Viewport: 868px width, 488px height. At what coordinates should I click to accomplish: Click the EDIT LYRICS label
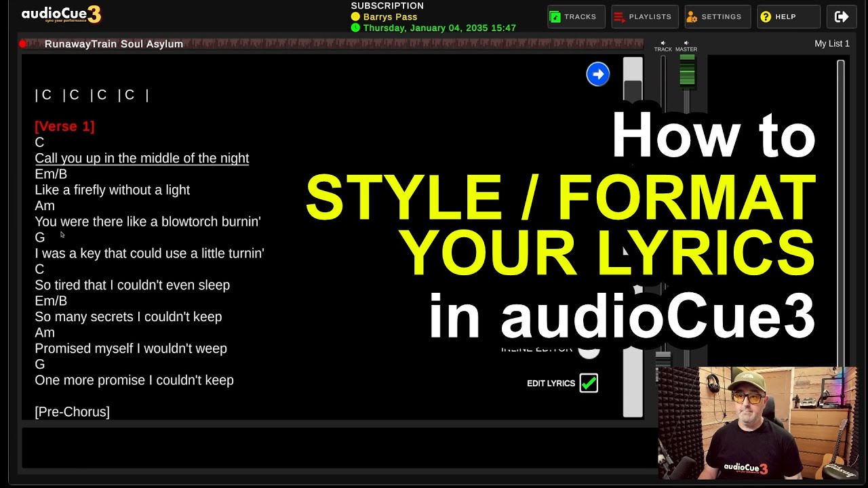click(x=551, y=384)
